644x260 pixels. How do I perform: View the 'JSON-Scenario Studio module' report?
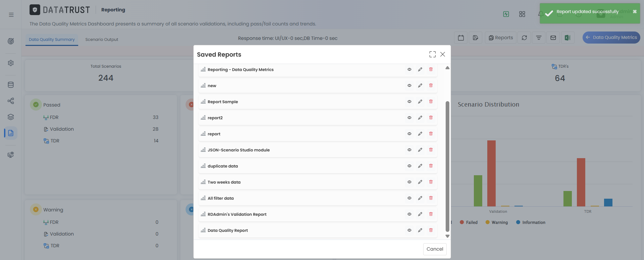pos(409,150)
